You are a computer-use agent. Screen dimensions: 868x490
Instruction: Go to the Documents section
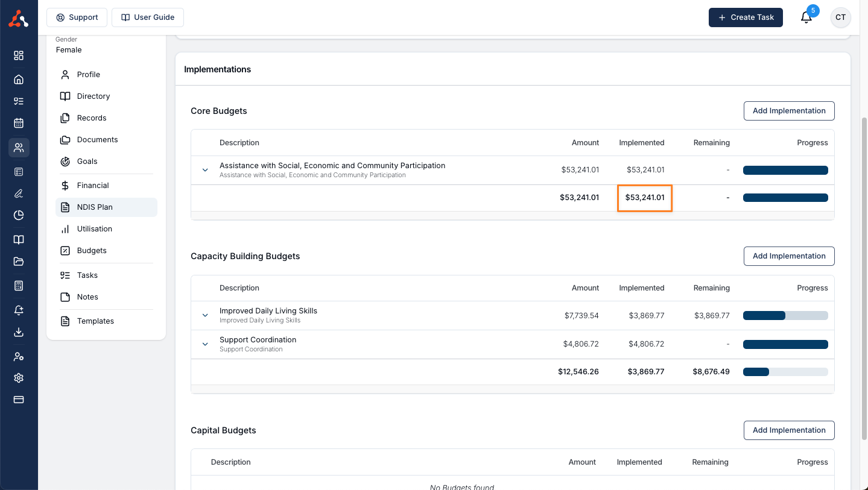(x=97, y=140)
